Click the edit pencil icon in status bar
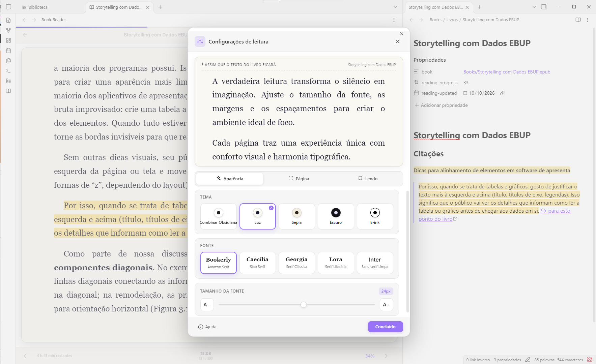The height and width of the screenshot is (364, 596). 528,360
